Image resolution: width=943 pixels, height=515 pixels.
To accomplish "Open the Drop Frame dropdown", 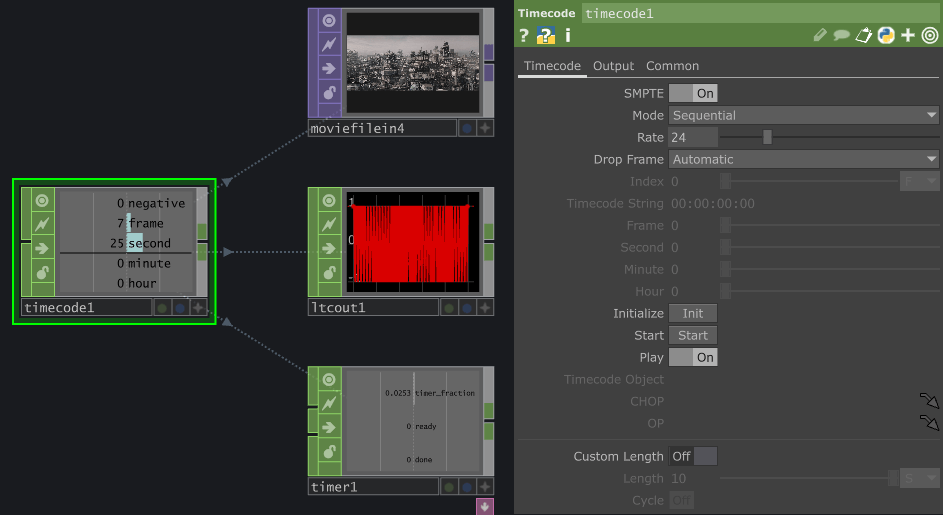I will tap(803, 159).
